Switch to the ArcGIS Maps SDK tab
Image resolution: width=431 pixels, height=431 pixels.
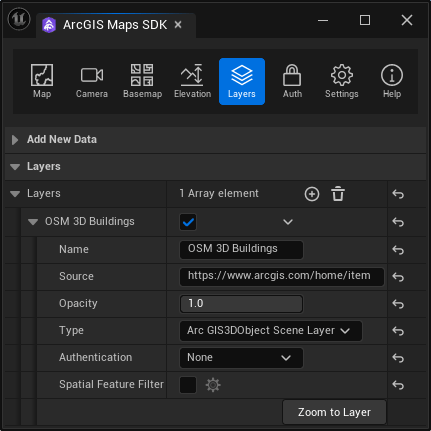coord(115,25)
